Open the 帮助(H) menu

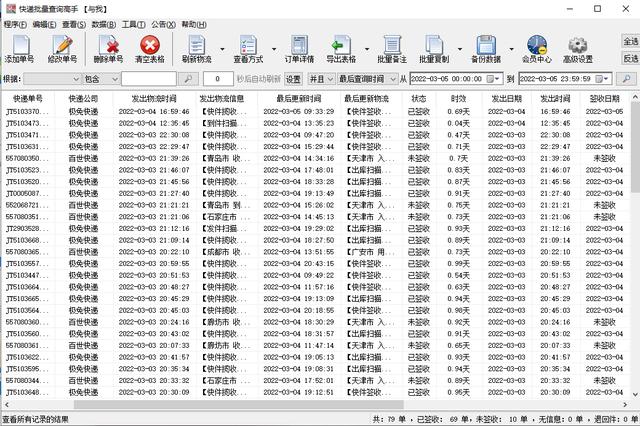(194, 24)
